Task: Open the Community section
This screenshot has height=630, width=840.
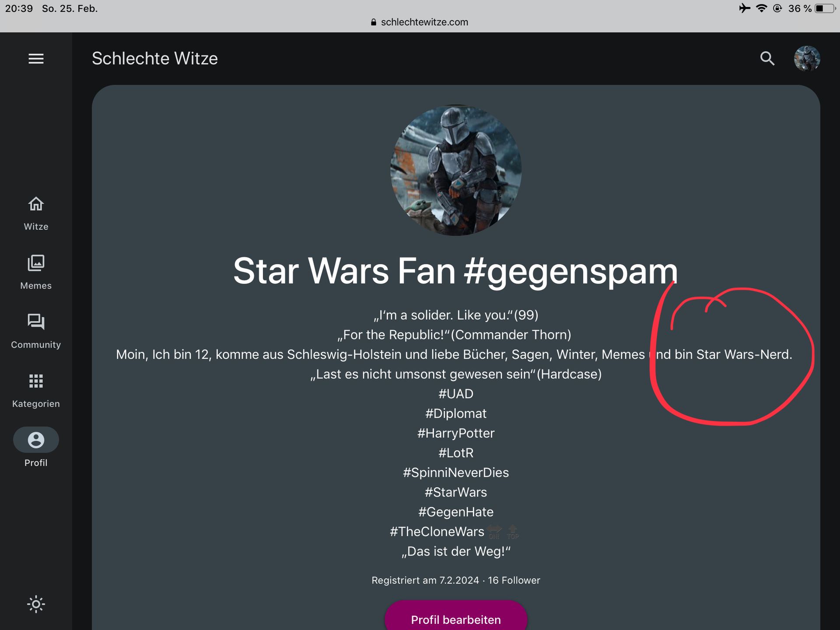Action: click(36, 331)
